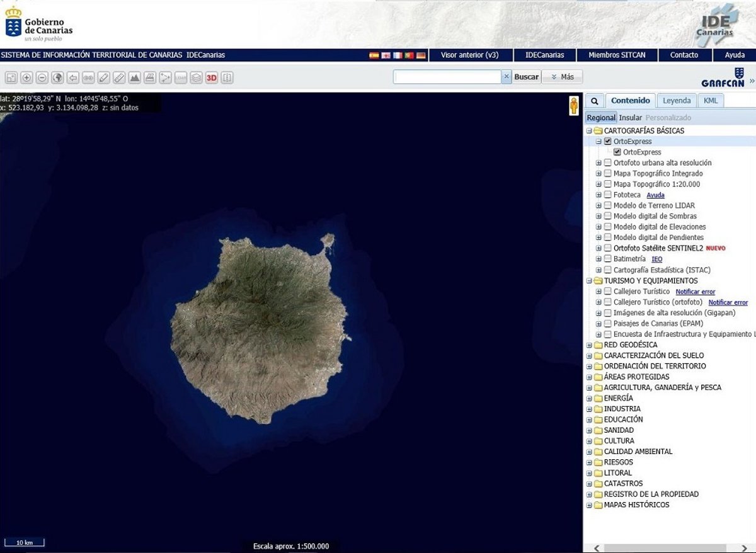The image size is (756, 553).
Task: Activate the 3D view button
Action: point(212,77)
